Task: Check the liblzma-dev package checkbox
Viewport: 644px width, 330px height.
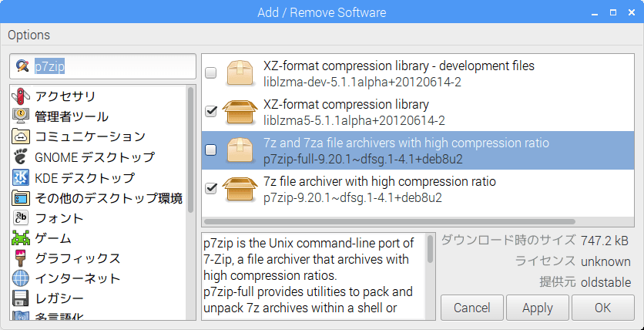Action: coord(211,73)
